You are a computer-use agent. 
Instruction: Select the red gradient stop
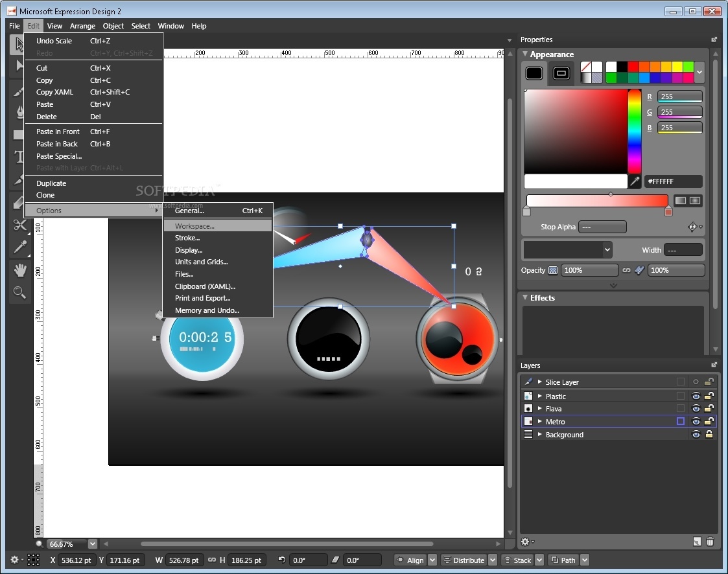(x=668, y=212)
